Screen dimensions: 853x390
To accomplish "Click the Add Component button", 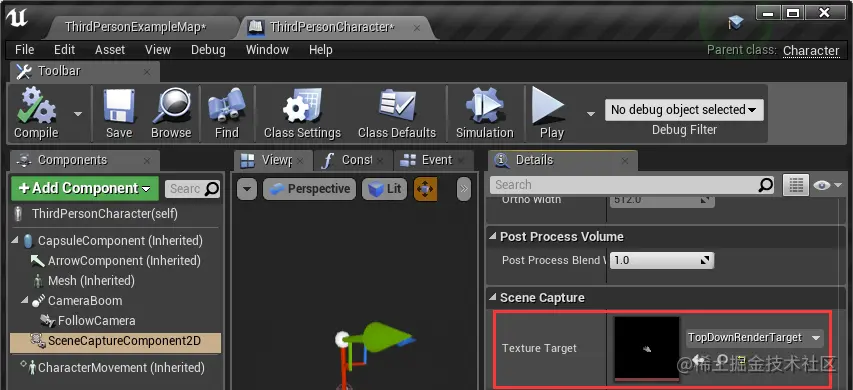I will click(85, 188).
